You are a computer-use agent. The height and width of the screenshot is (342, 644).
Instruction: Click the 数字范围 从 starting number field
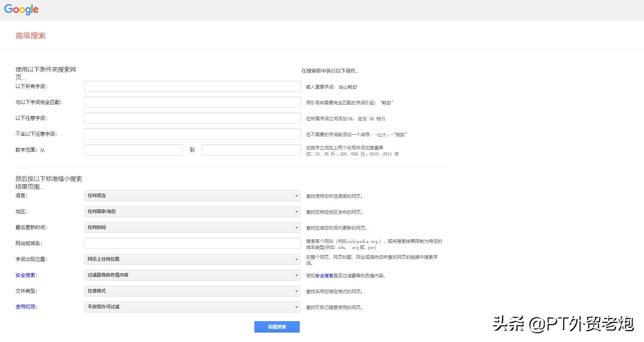pos(133,150)
